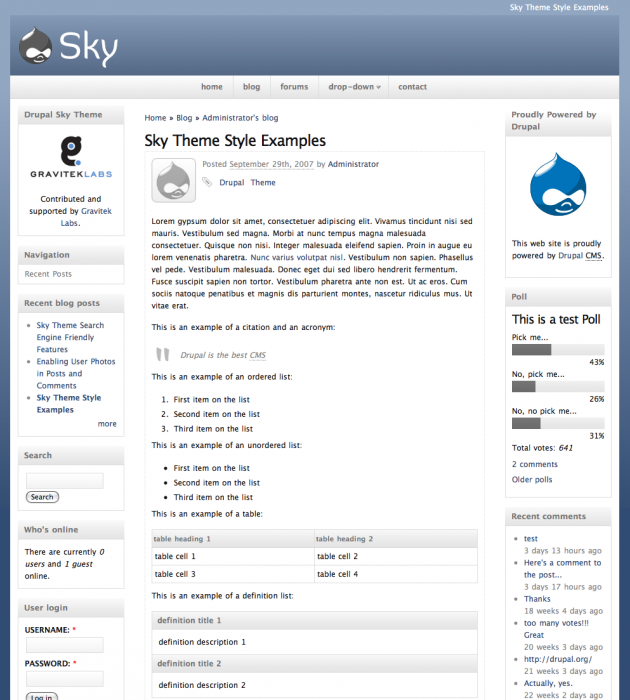Open the http://drupal.org/ comment link
This screenshot has height=700, width=630.
[x=558, y=659]
